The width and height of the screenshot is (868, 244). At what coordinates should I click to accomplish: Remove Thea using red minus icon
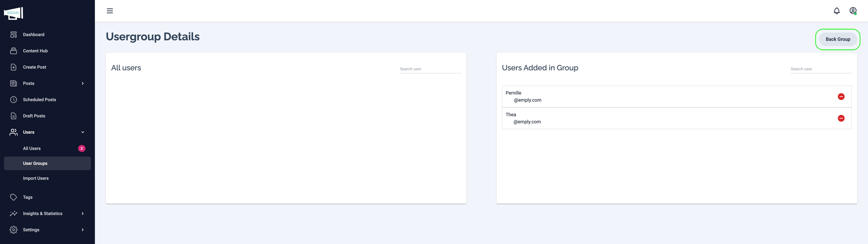841,118
